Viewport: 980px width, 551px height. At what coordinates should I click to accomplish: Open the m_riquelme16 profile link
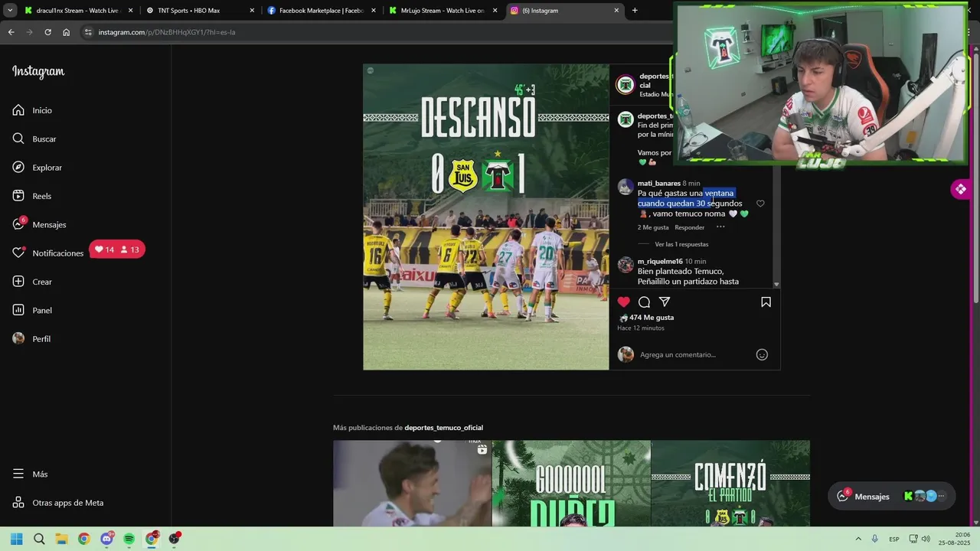tap(660, 262)
